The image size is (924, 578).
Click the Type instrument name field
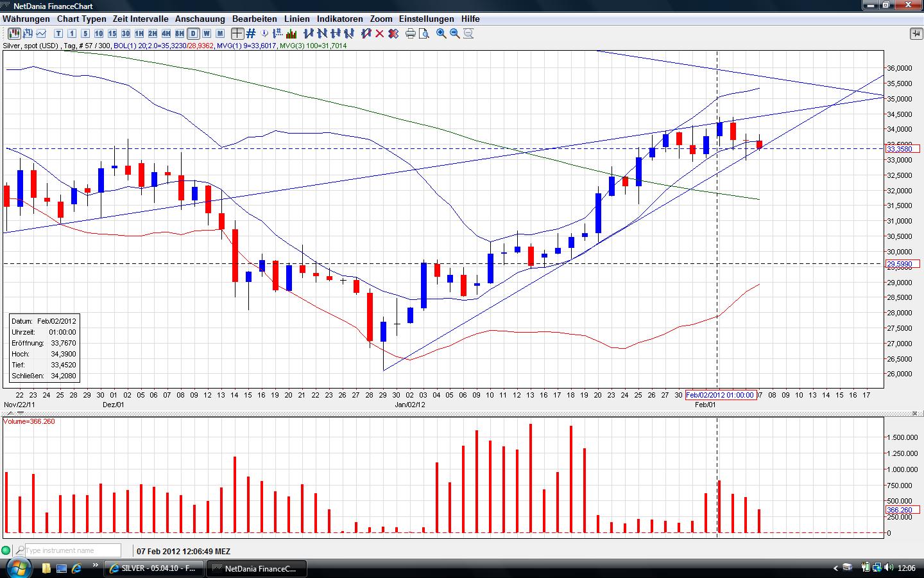(72, 550)
